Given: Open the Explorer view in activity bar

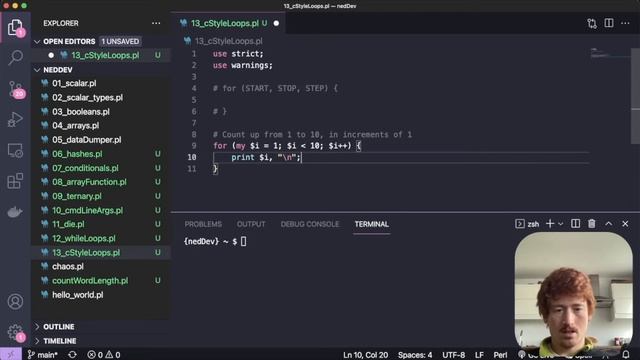Looking at the screenshot, I should (15, 27).
